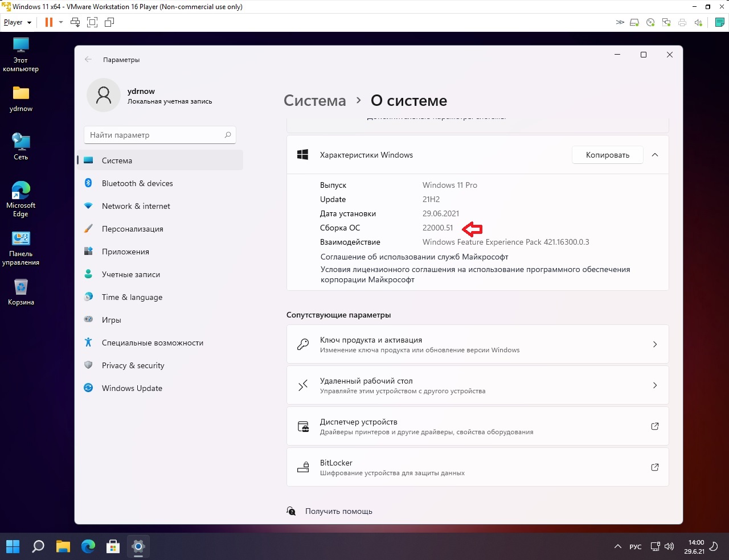Click the VMware printer device icon
Screen dimensions: 729x560
[x=682, y=22]
